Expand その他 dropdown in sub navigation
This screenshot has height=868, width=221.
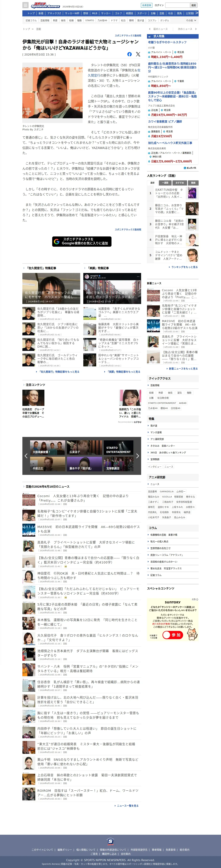191,21
